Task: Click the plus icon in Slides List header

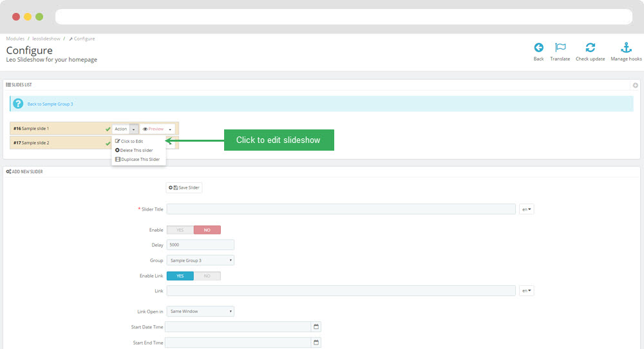Action: (x=636, y=85)
